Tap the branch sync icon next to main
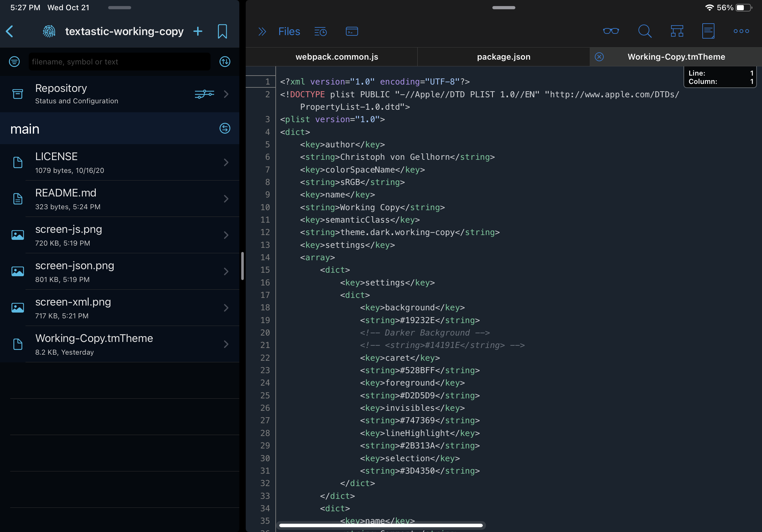Viewport: 762px width, 532px height. click(225, 128)
